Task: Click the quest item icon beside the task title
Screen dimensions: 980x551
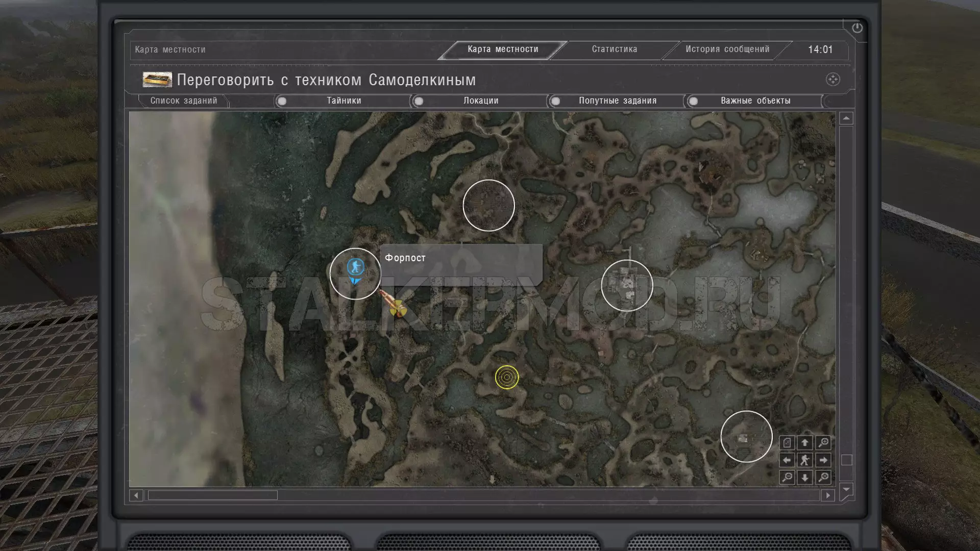Action: click(157, 80)
